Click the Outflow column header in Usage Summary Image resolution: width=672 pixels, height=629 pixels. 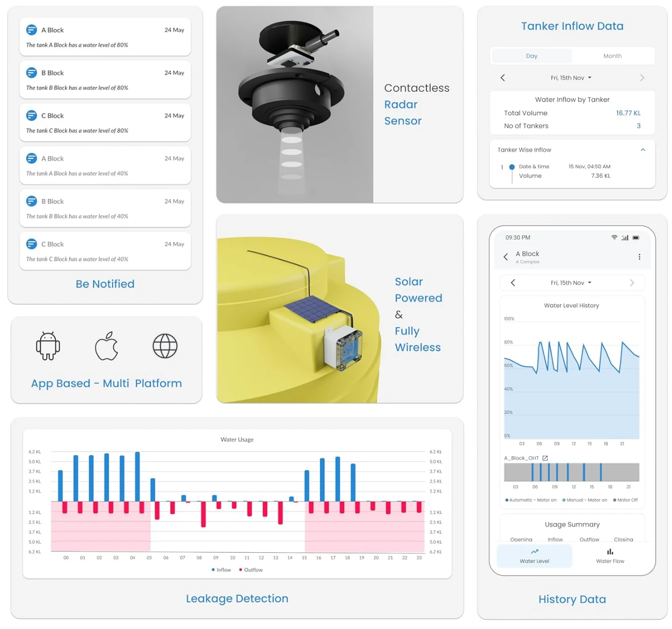click(x=589, y=539)
